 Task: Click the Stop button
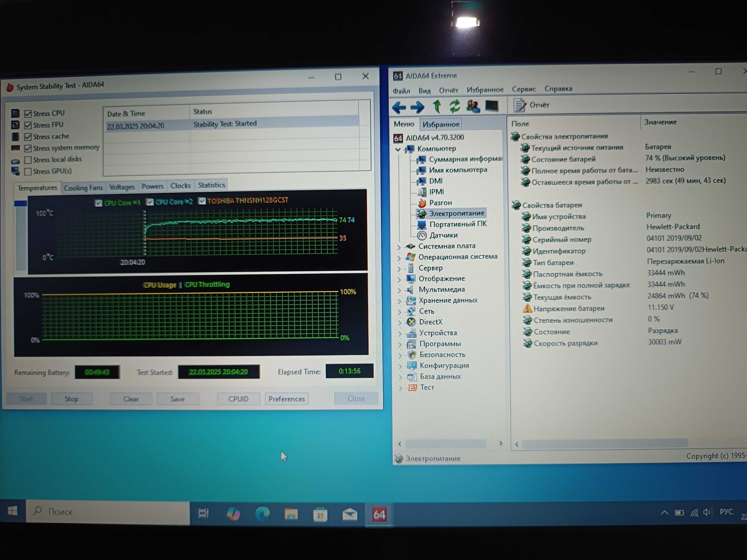tap(72, 399)
